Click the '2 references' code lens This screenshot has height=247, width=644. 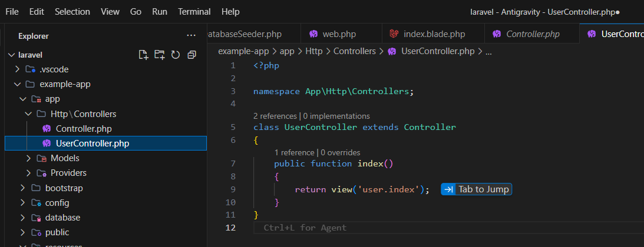[275, 116]
